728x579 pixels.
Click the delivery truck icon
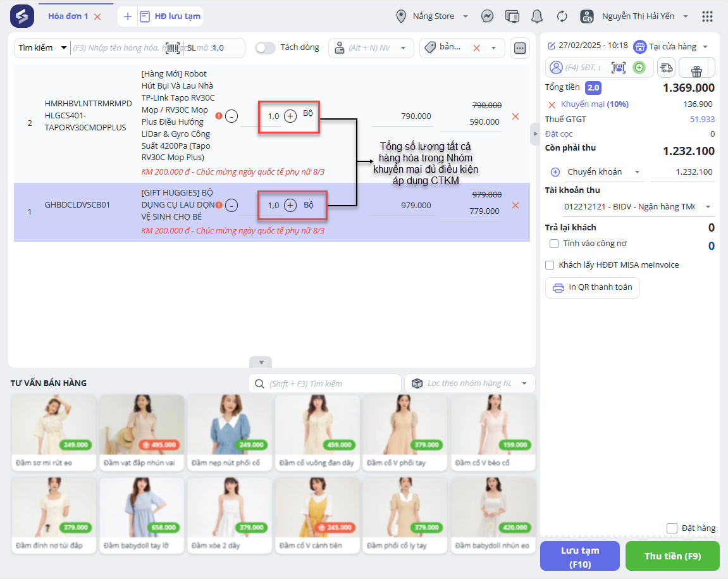click(666, 67)
